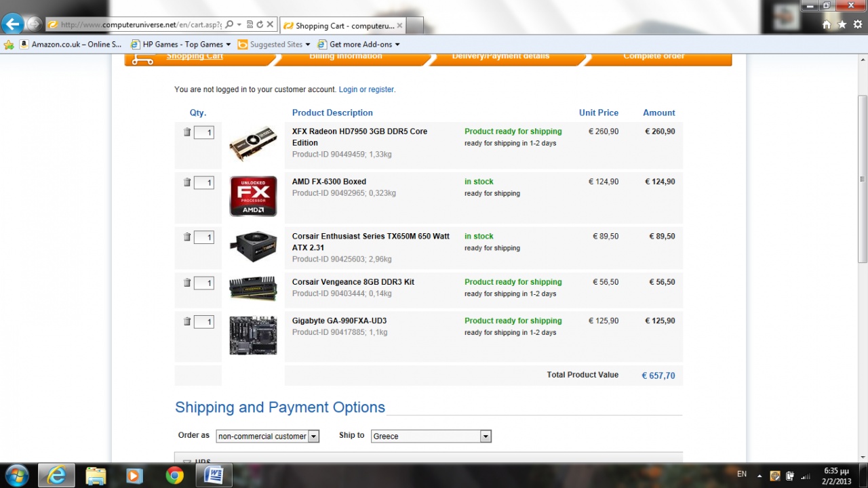
Task: Open the Amazon.co.uk favorites bar link
Action: (x=71, y=45)
